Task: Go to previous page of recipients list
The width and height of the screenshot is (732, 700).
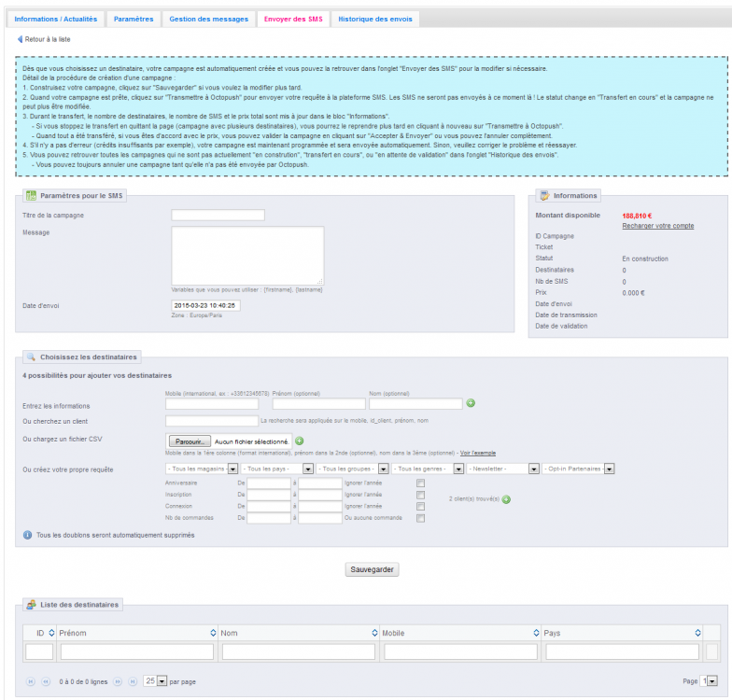Action: point(46,681)
